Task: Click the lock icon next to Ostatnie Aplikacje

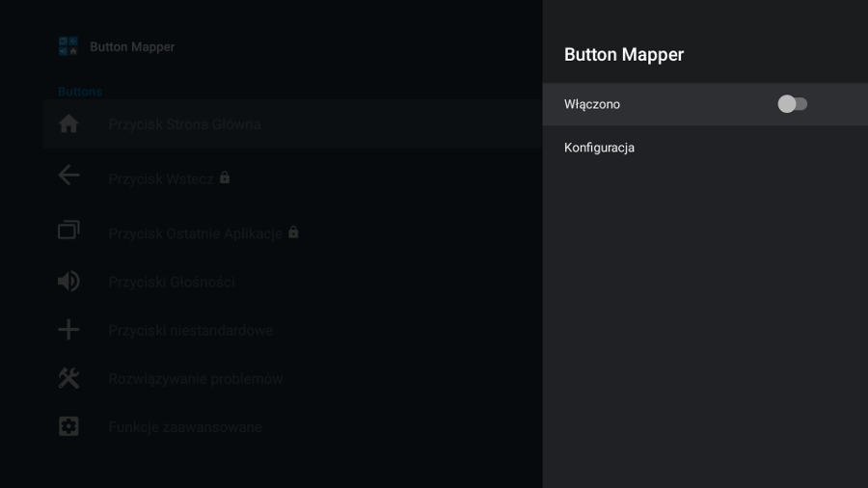Action: pyautogui.click(x=293, y=232)
